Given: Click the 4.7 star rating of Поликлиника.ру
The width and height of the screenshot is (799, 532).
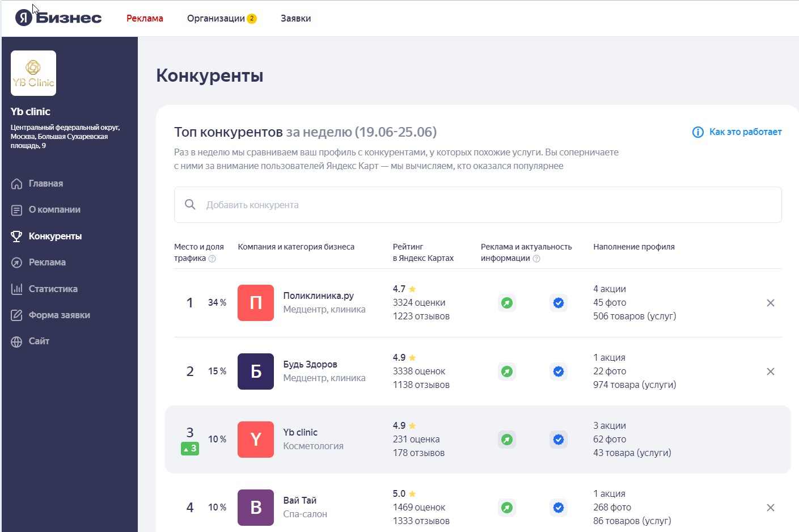Looking at the screenshot, I should click(x=404, y=289).
